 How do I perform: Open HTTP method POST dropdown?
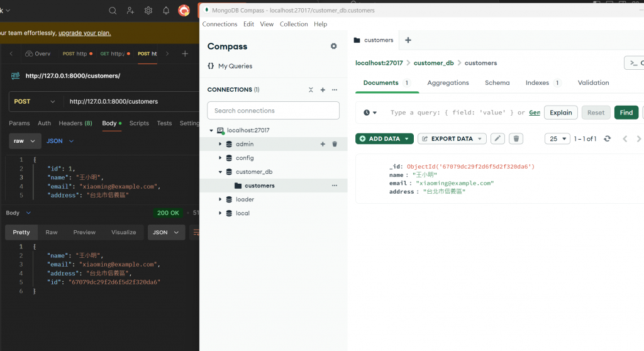(35, 101)
